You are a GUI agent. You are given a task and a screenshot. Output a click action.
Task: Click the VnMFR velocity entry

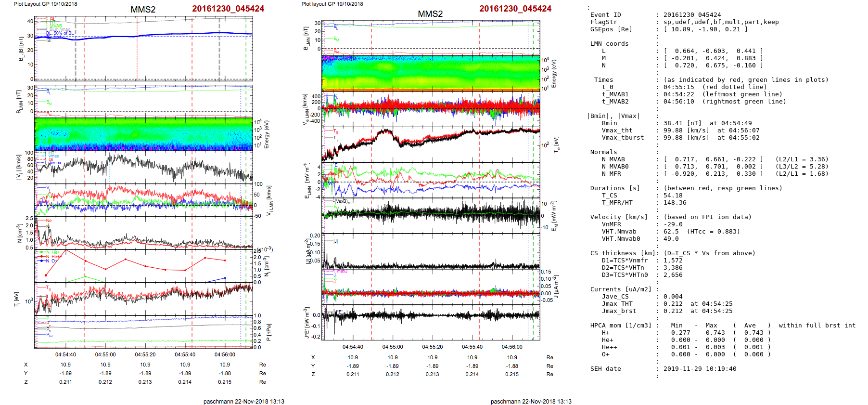point(611,224)
